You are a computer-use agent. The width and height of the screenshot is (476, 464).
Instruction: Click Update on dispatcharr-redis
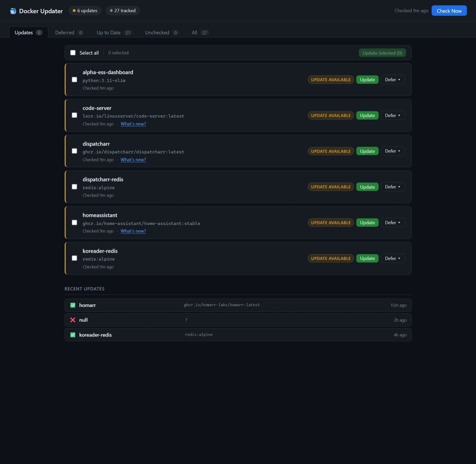[367, 187]
